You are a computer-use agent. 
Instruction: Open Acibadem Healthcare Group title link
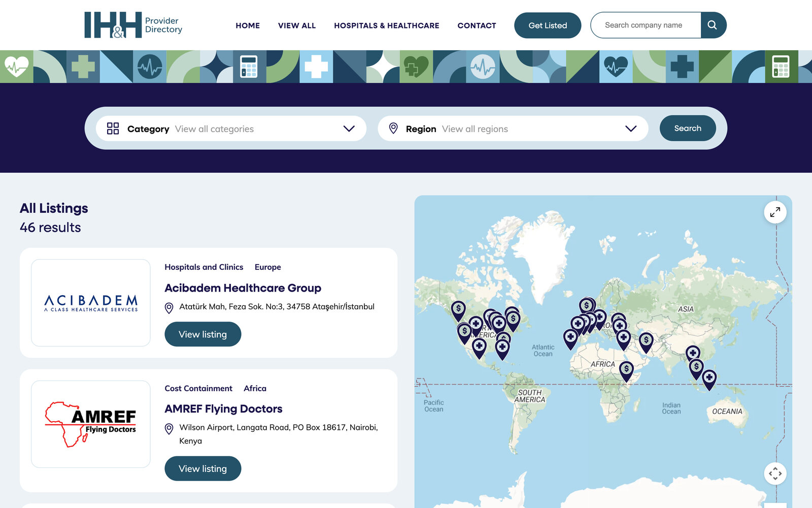point(243,288)
